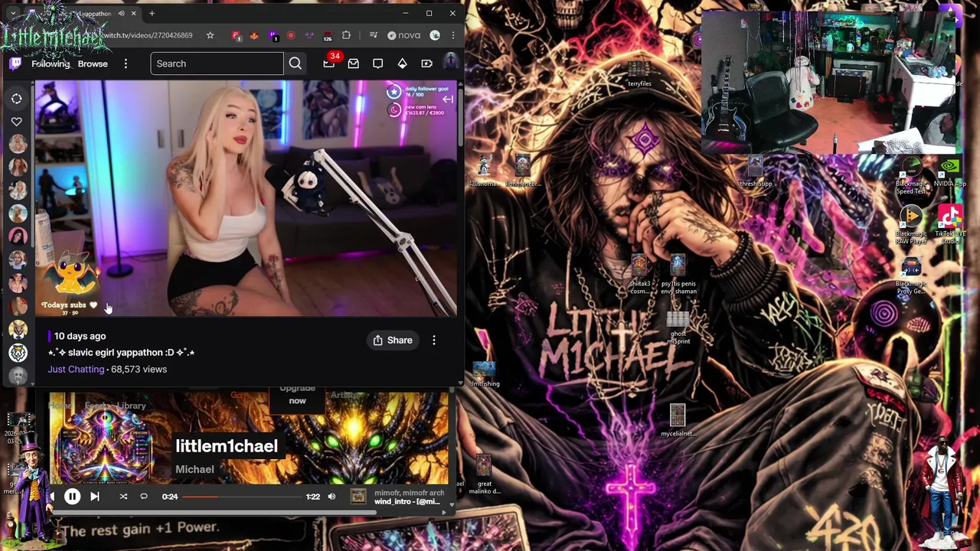The width and height of the screenshot is (980, 551).
Task: Open the terryfiles desktop icon
Action: click(x=639, y=75)
